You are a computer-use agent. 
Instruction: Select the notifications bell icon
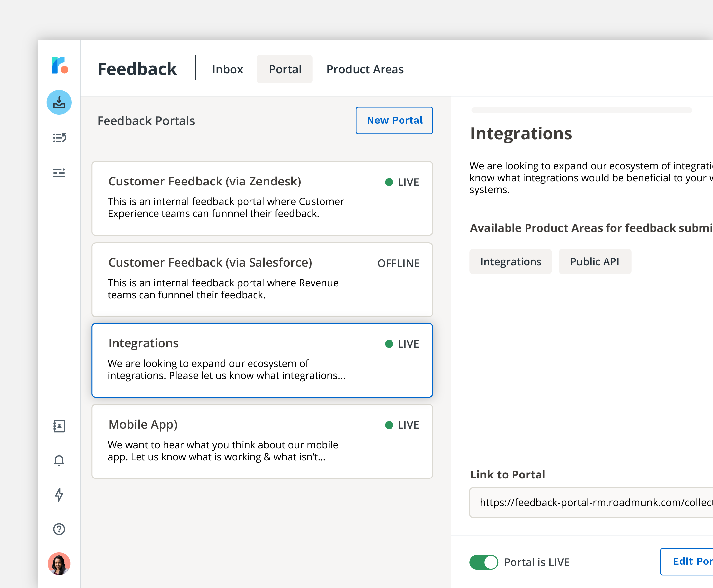59,460
